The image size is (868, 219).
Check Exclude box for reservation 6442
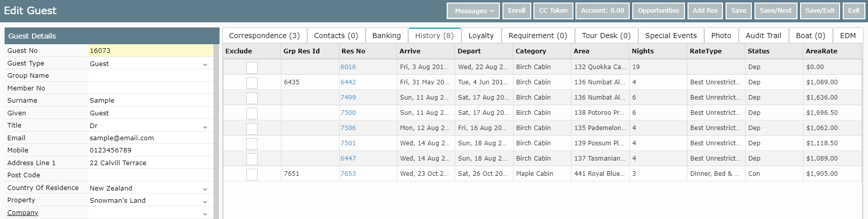(x=252, y=83)
